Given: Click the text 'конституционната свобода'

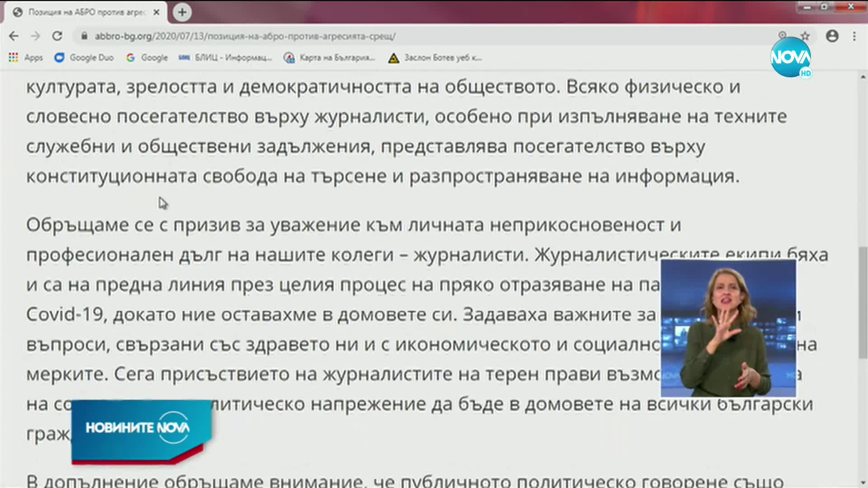Looking at the screenshot, I should pos(152,176).
